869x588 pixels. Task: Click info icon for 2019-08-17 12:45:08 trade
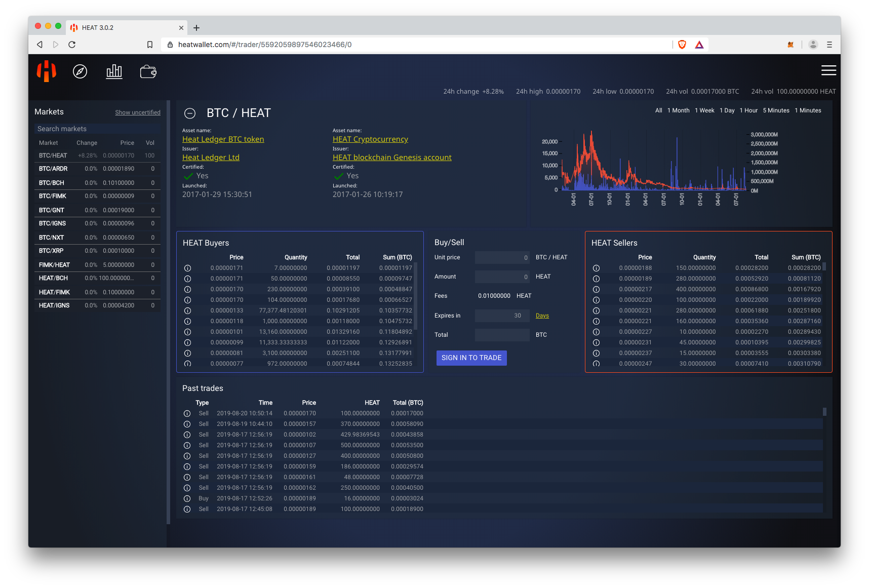click(187, 509)
